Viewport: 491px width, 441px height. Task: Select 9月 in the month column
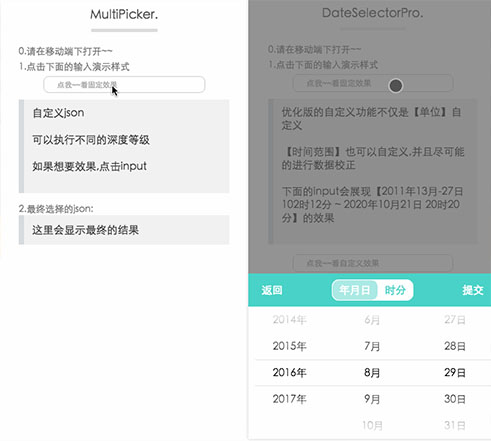[x=372, y=399]
